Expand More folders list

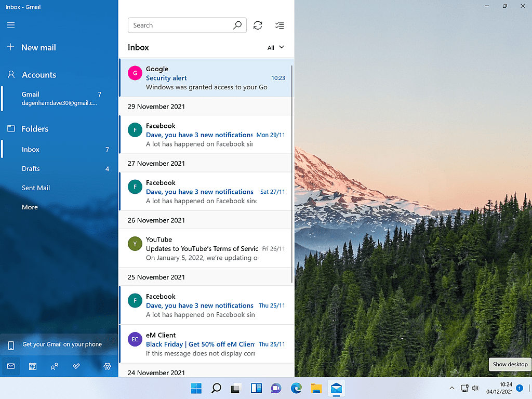pos(30,207)
